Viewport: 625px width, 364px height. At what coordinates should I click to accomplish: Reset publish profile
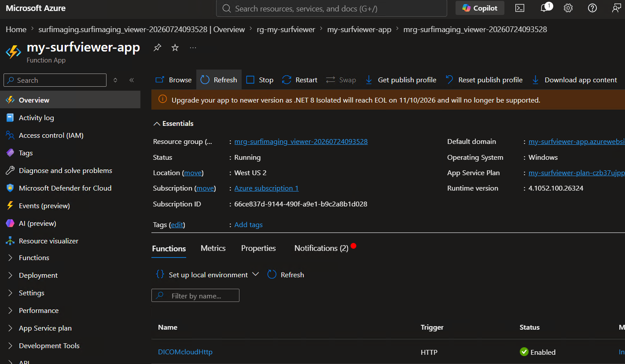[484, 80]
